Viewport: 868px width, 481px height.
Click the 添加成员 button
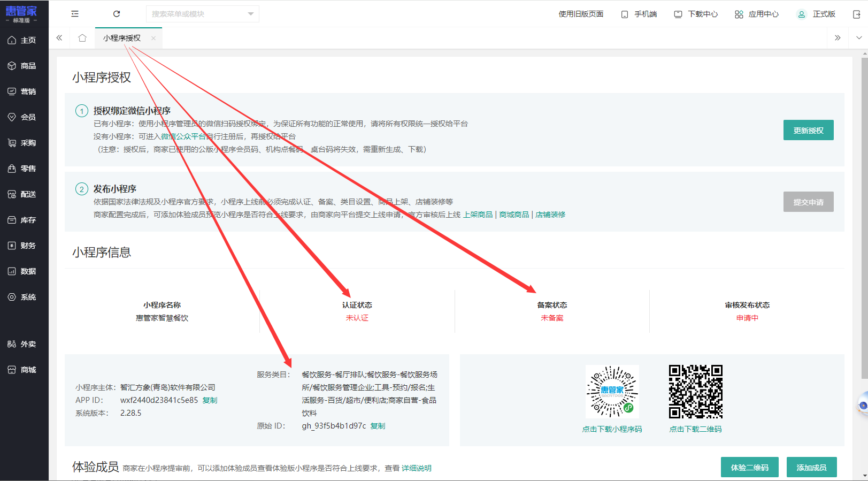coord(811,467)
